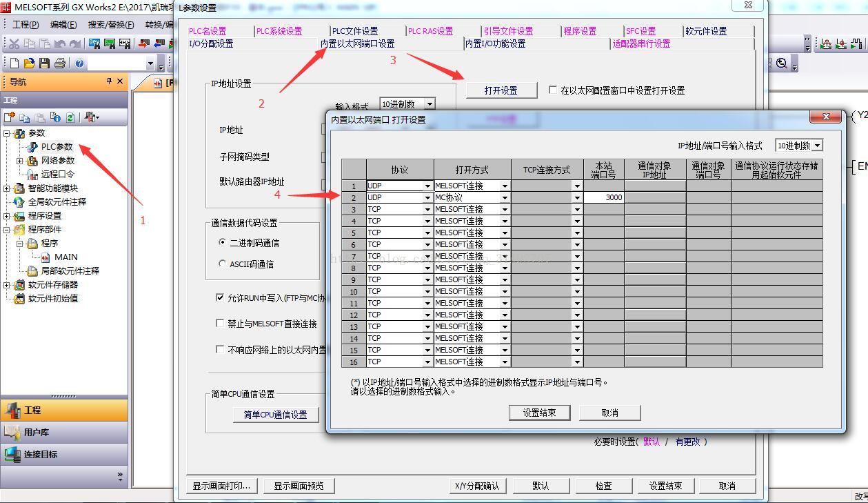This screenshot has width=868, height=503.
Task: Expand the 软元件存储器 tree node
Action: click(x=7, y=285)
